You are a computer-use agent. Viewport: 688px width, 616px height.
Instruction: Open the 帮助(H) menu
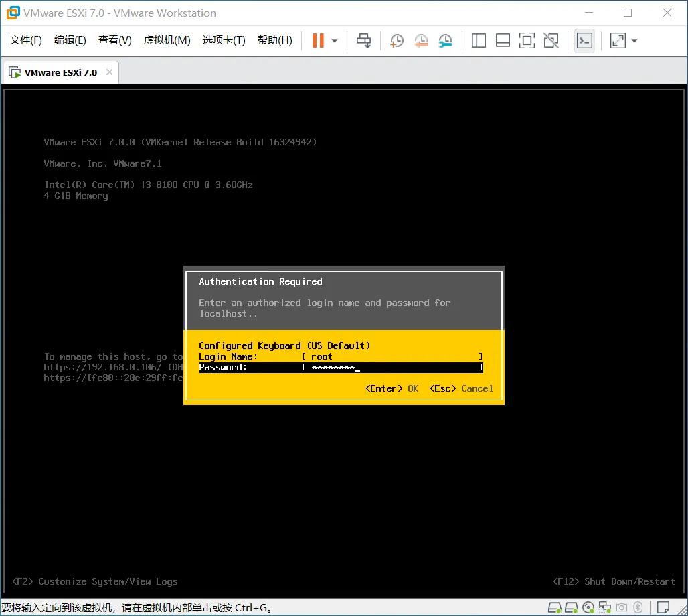pyautogui.click(x=275, y=40)
